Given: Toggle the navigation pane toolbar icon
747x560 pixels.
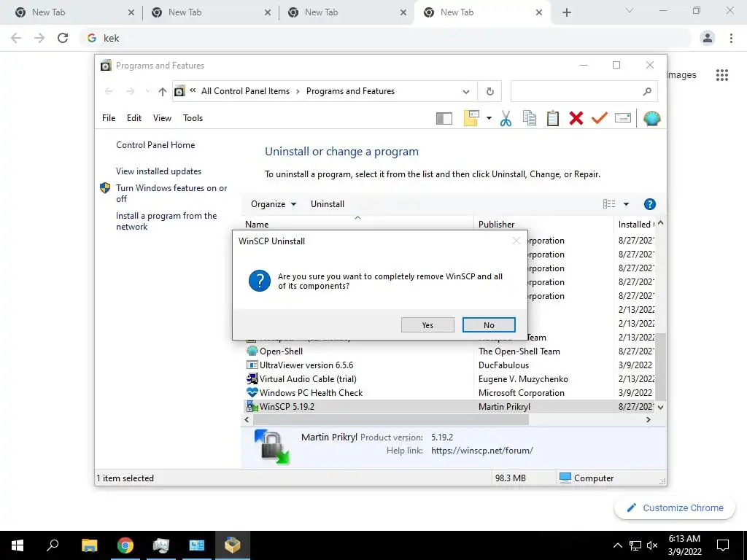Looking at the screenshot, I should pos(444,118).
